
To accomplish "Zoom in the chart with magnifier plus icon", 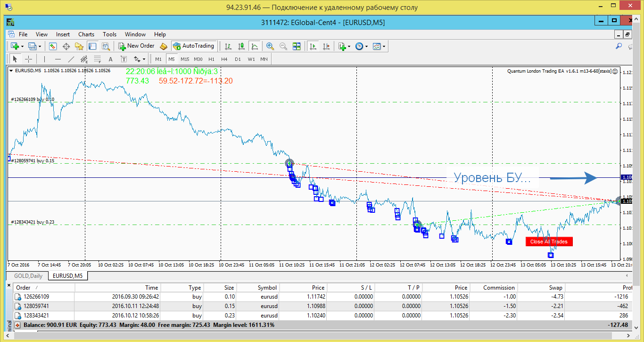I will pos(270,46).
